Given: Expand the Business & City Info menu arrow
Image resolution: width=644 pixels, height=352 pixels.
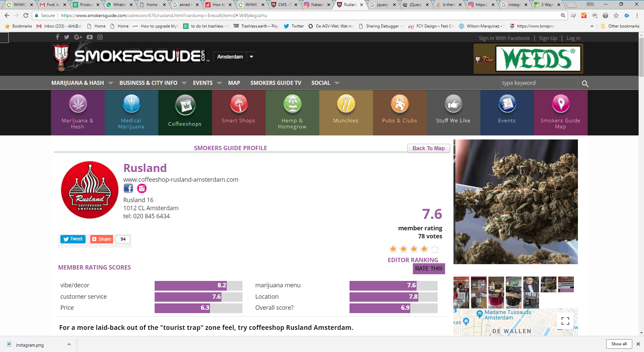Looking at the screenshot, I should 184,83.
